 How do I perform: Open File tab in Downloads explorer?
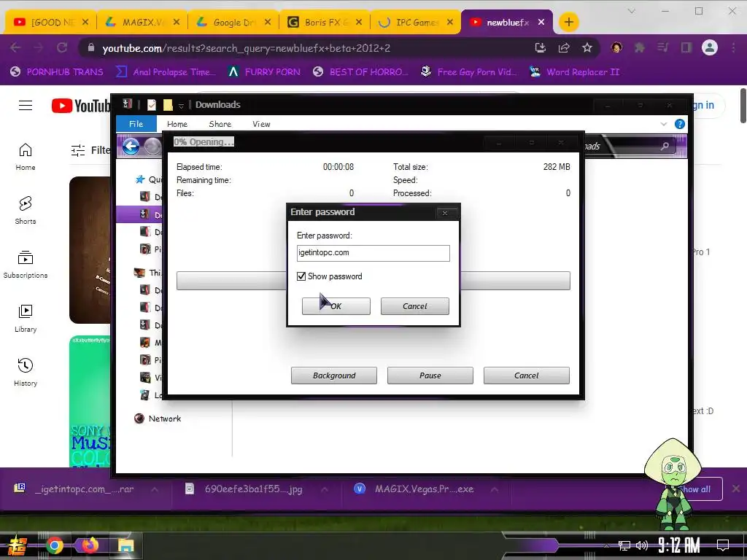pyautogui.click(x=136, y=124)
